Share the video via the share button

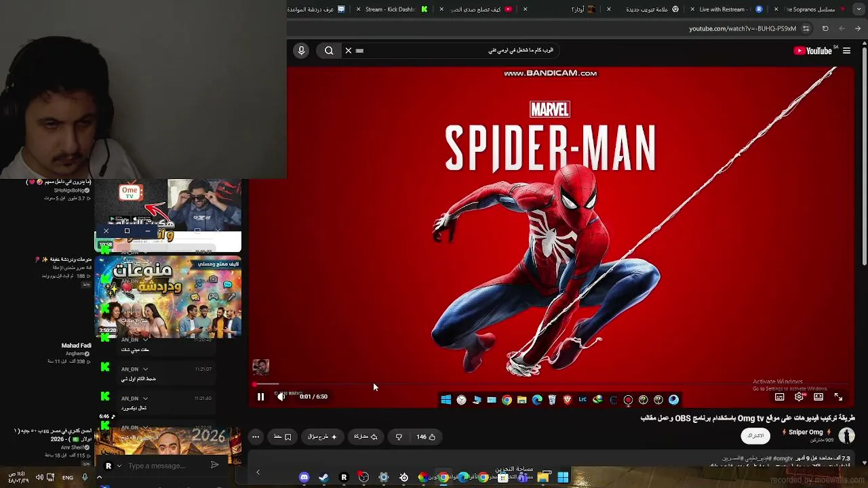click(366, 437)
